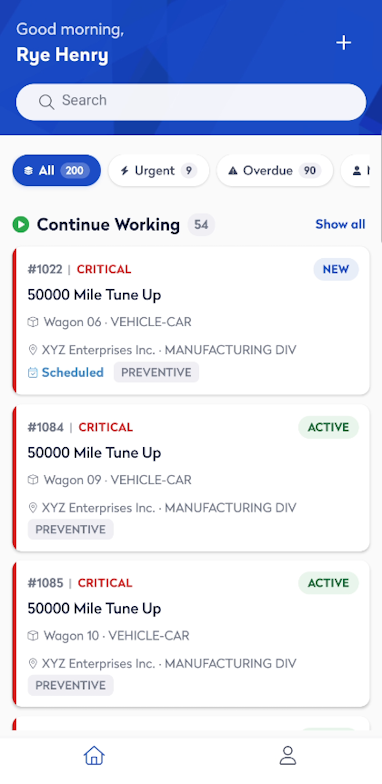Tap the plus icon to add new
The height and width of the screenshot is (784, 382).
(344, 43)
